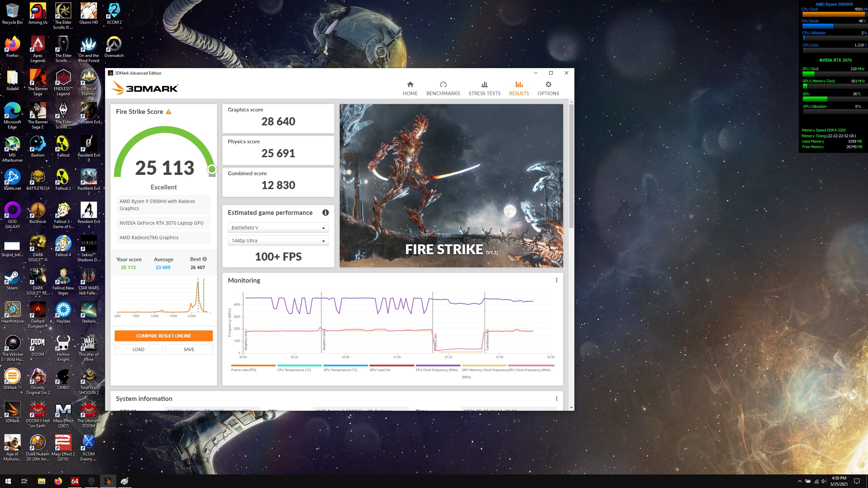Image resolution: width=868 pixels, height=488 pixels.
Task: Click the Fire Strike Score warning icon
Action: 169,112
